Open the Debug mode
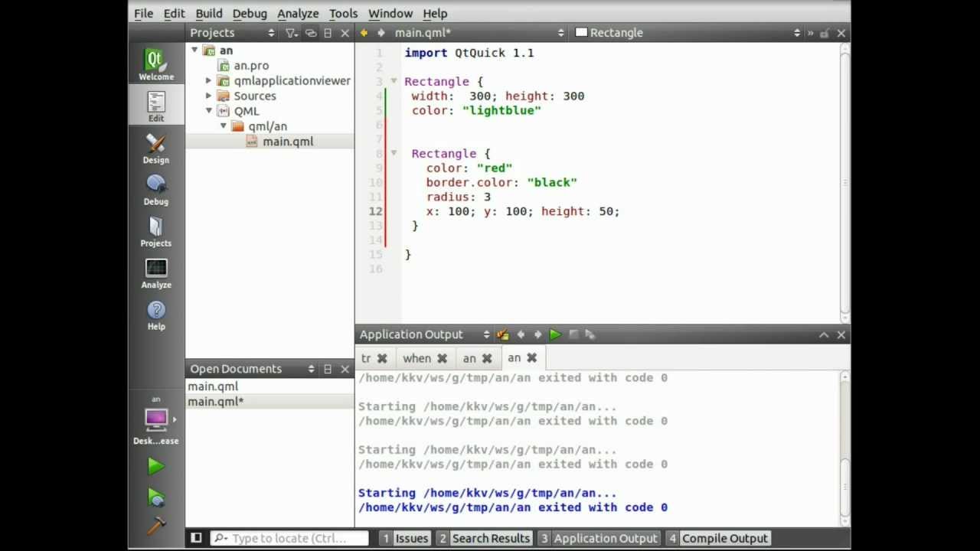Viewport: 980px width, 551px height. [156, 189]
